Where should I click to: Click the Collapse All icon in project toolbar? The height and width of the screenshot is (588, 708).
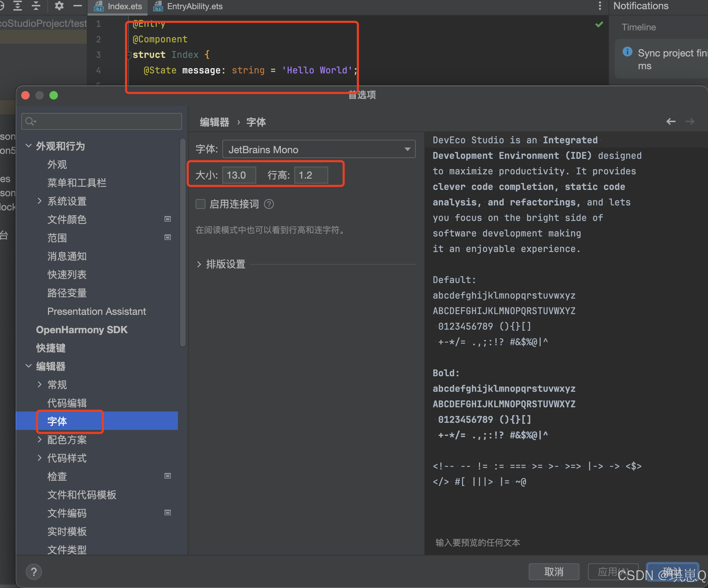coord(36,6)
